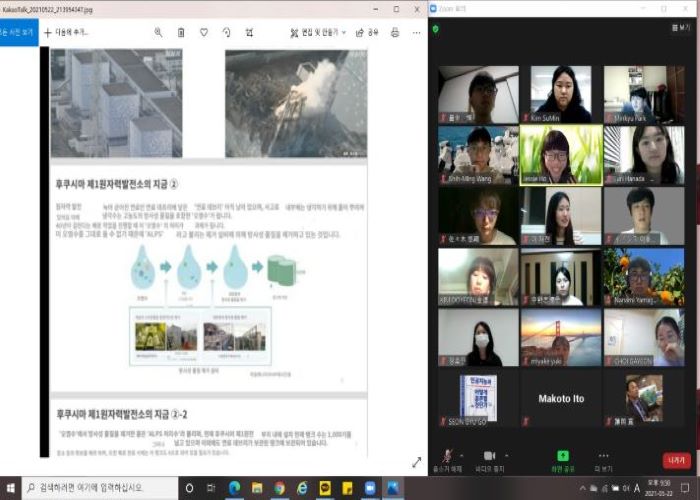Open the three-dot More menu in Photos
The height and width of the screenshot is (500, 700).
click(415, 32)
